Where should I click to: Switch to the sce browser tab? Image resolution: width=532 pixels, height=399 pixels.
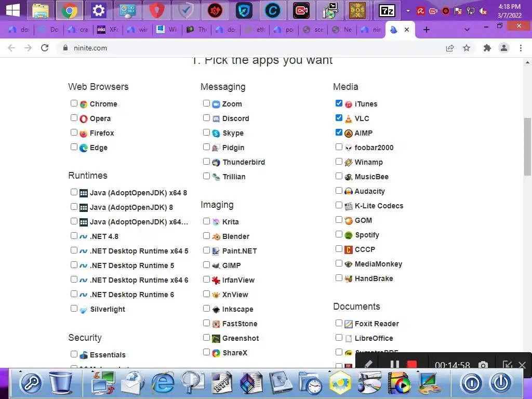313,30
